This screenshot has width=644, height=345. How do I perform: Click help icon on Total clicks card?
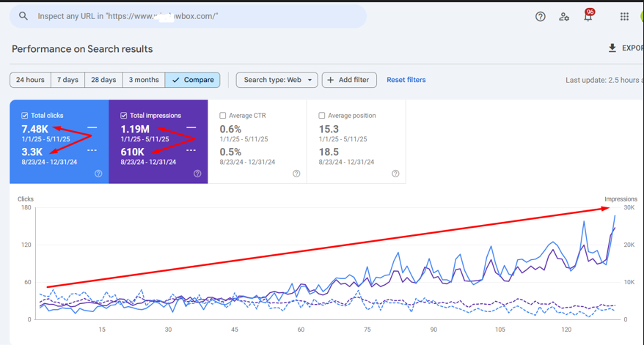click(98, 174)
